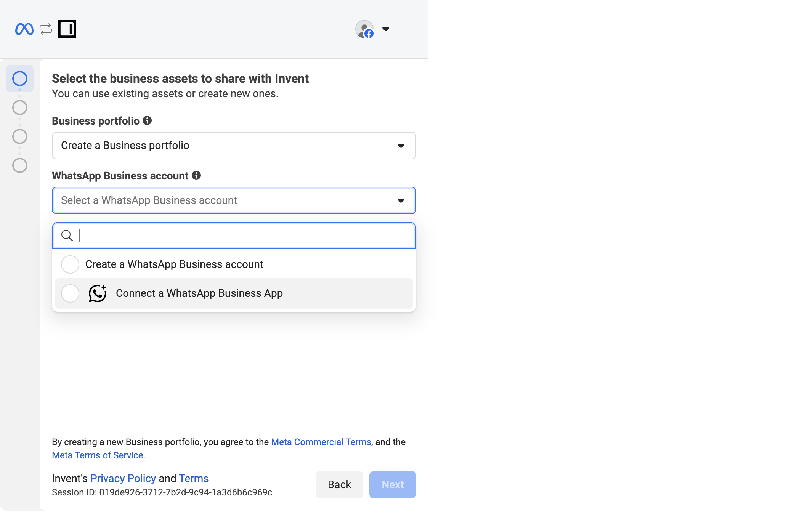Choose the Connect a WhatsApp Business App option

(x=234, y=293)
